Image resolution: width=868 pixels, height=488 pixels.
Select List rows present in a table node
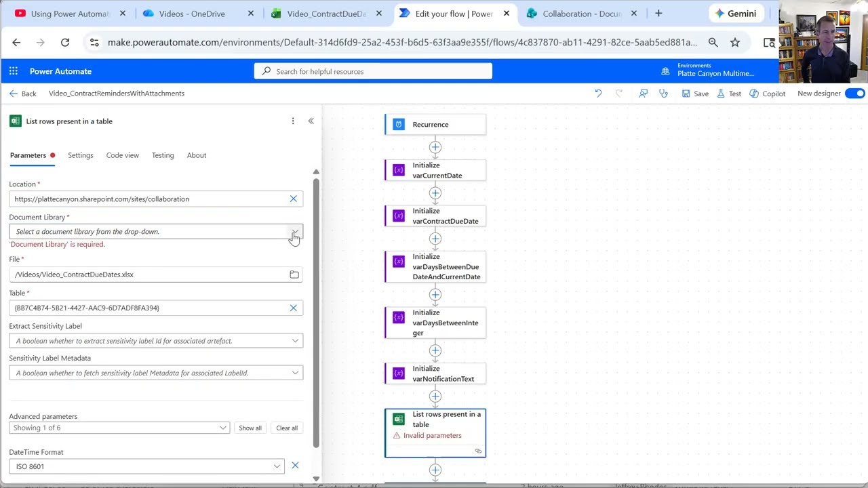tap(435, 432)
